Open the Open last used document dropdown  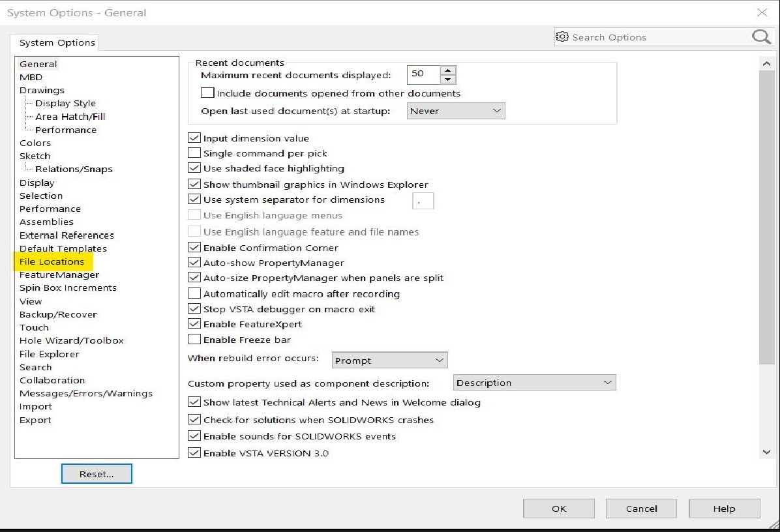click(456, 111)
